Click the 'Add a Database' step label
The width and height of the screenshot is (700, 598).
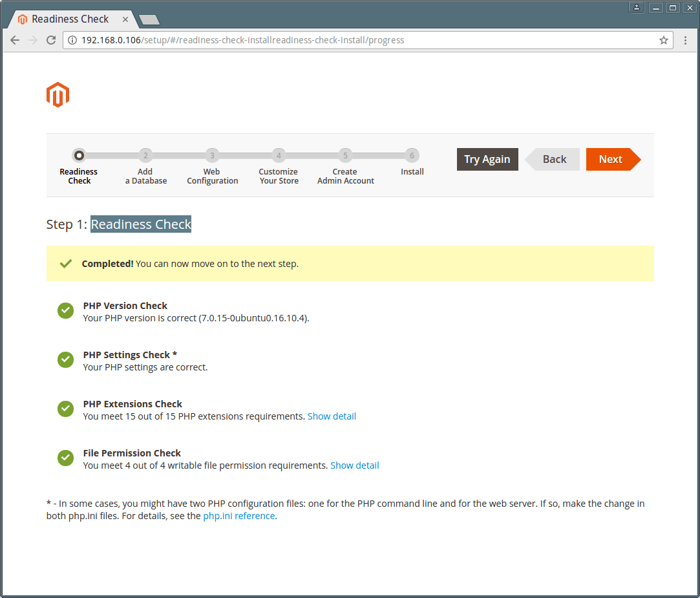(146, 176)
